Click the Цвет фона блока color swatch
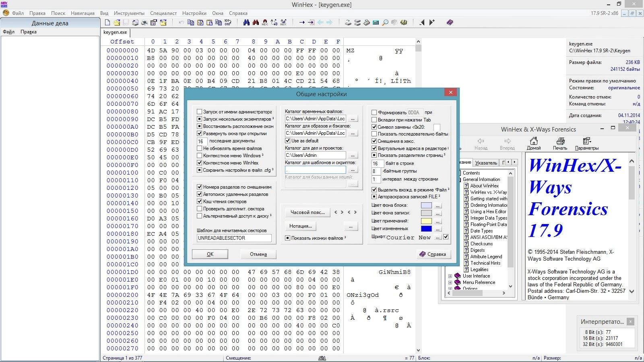 pos(426,206)
